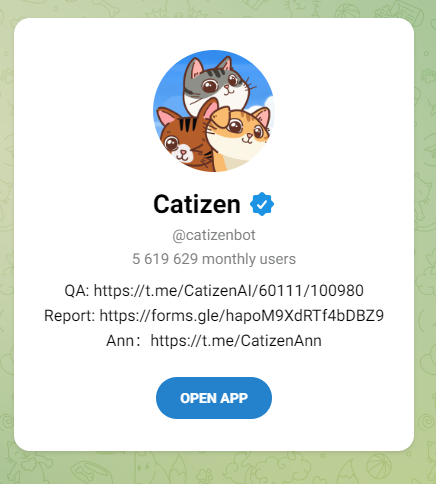Open the forms.gle report link
The image size is (436, 484).
[x=242, y=315]
